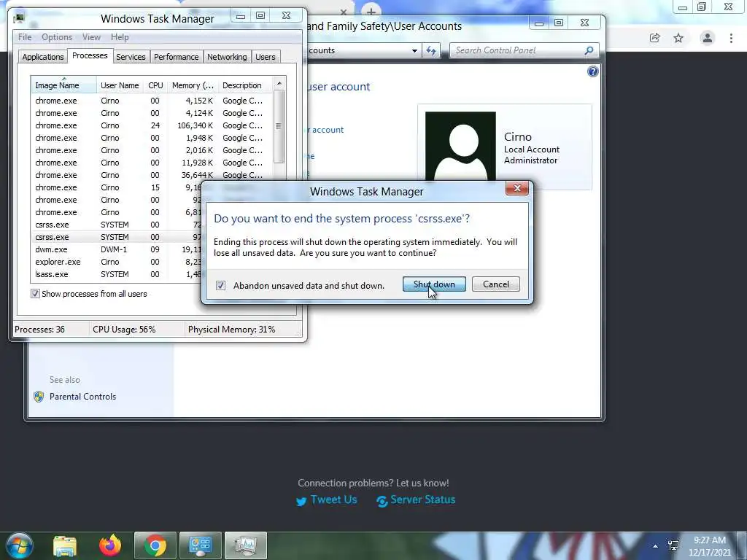This screenshot has height=560, width=747.
Task: Open the View menu in Task Manager
Action: 91,37
